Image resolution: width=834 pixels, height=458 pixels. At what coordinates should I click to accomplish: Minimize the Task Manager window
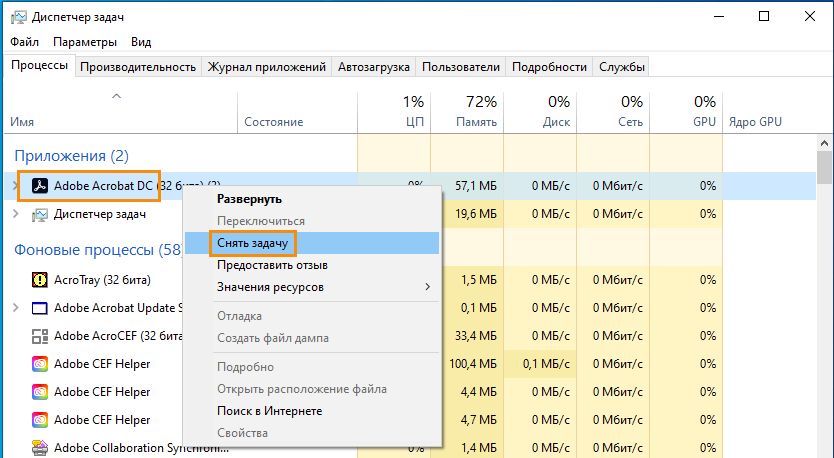pyautogui.click(x=719, y=16)
